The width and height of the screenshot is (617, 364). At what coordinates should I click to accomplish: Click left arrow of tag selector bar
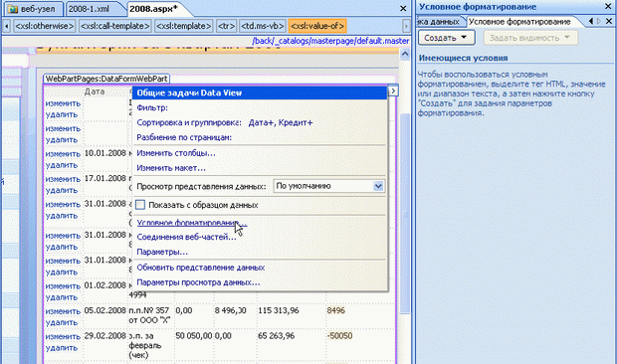[7, 26]
